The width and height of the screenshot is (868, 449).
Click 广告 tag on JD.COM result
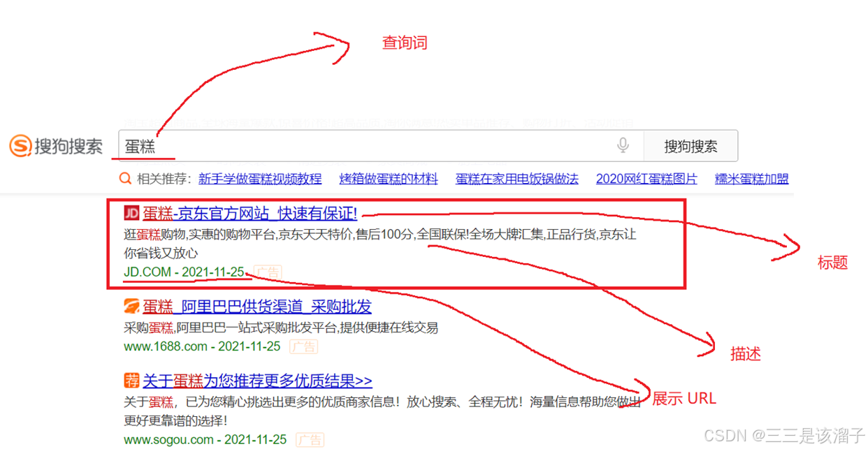pyautogui.click(x=268, y=272)
